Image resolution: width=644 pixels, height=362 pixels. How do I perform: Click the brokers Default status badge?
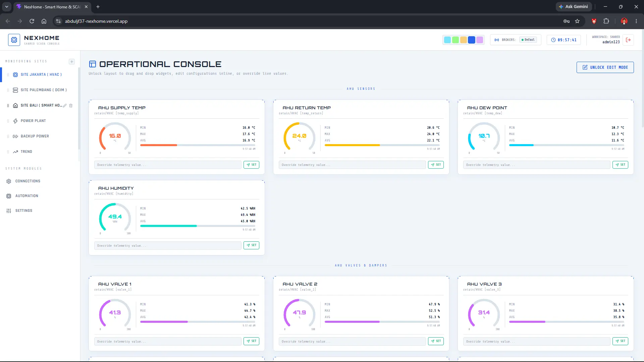click(x=528, y=40)
